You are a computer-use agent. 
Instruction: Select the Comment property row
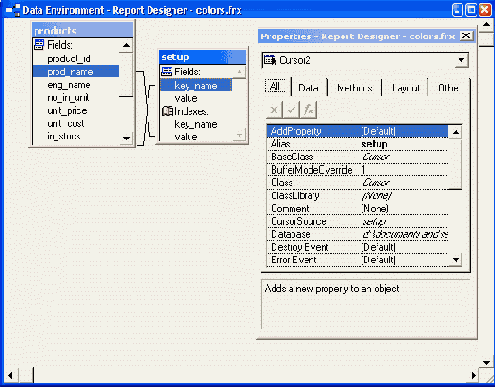click(x=357, y=209)
